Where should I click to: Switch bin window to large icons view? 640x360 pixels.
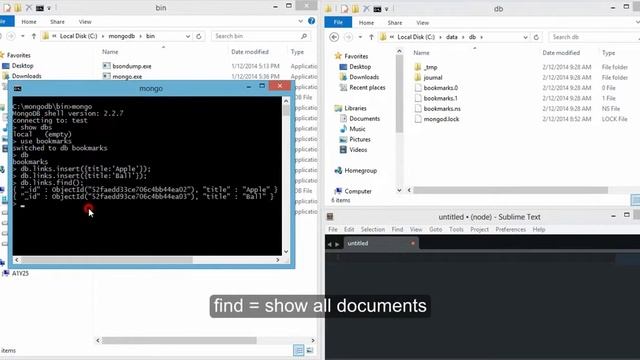[x=310, y=350]
